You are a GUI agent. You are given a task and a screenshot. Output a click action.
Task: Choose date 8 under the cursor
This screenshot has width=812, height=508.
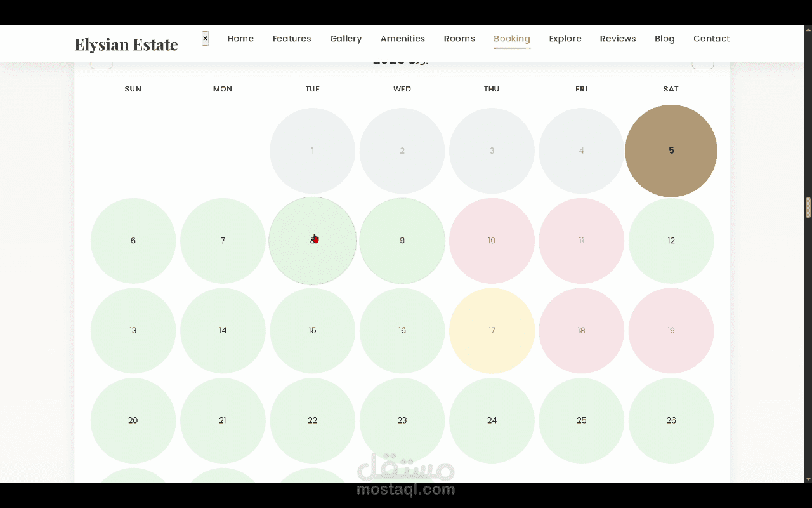pyautogui.click(x=312, y=241)
